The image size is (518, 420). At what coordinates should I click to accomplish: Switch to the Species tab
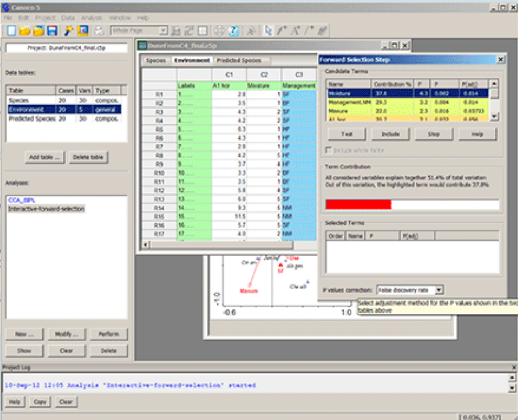(156, 60)
